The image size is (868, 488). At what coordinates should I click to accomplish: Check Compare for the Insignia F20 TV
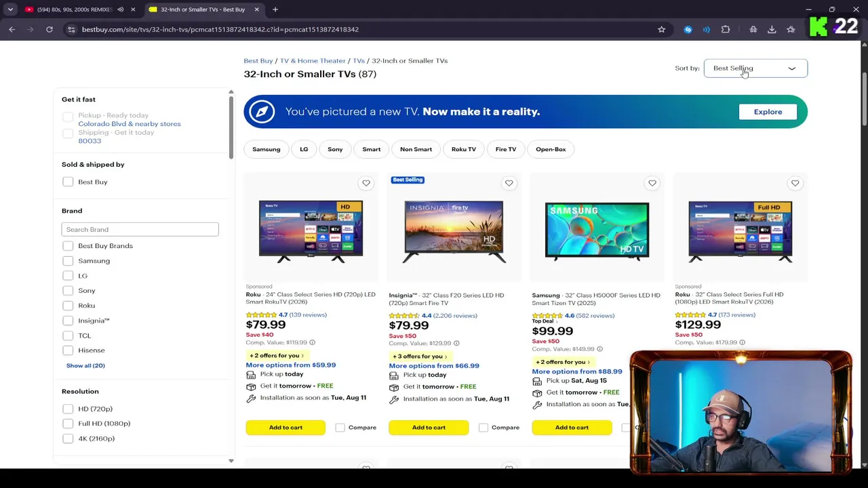click(x=484, y=428)
